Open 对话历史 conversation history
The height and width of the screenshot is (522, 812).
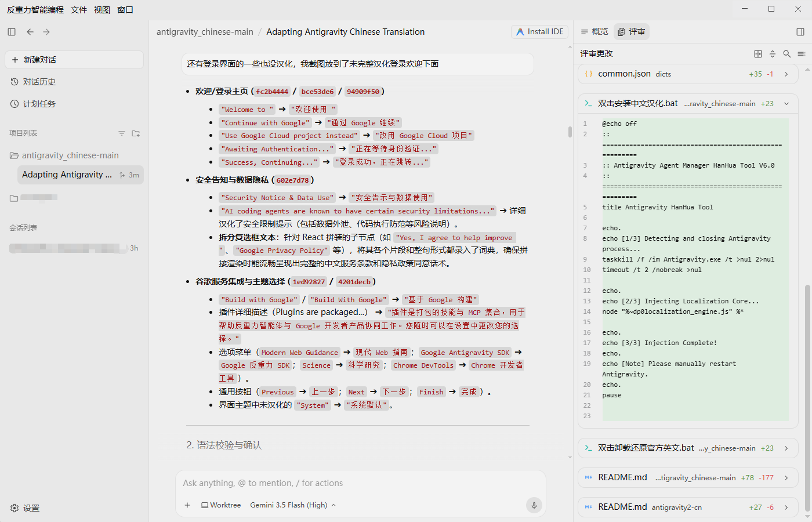click(x=74, y=82)
